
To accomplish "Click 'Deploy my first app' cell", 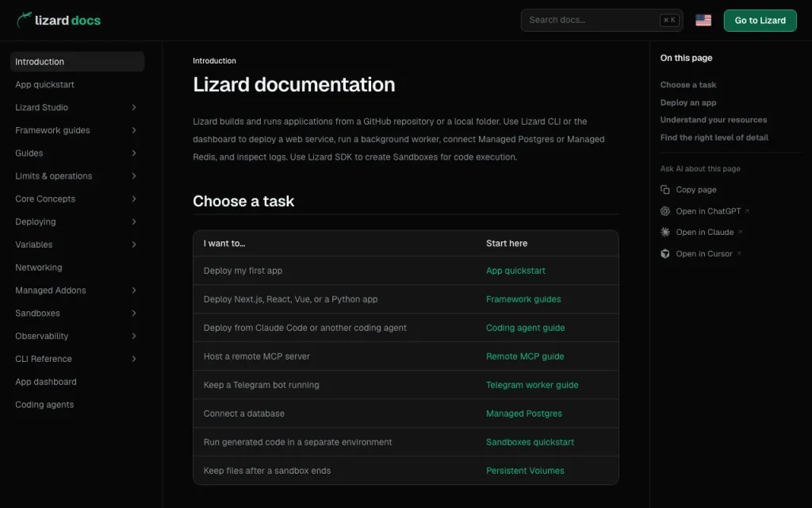I will pyautogui.click(x=243, y=271).
